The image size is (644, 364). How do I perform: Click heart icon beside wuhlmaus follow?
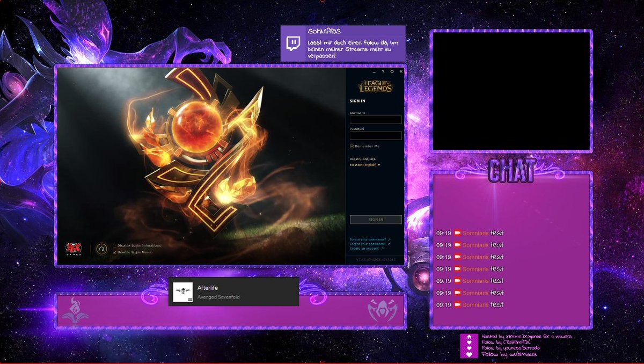469,354
